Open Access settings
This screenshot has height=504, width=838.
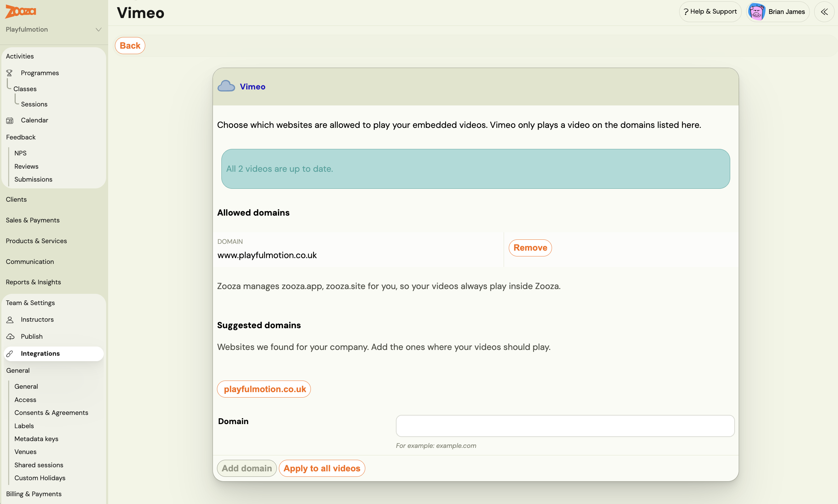point(25,400)
